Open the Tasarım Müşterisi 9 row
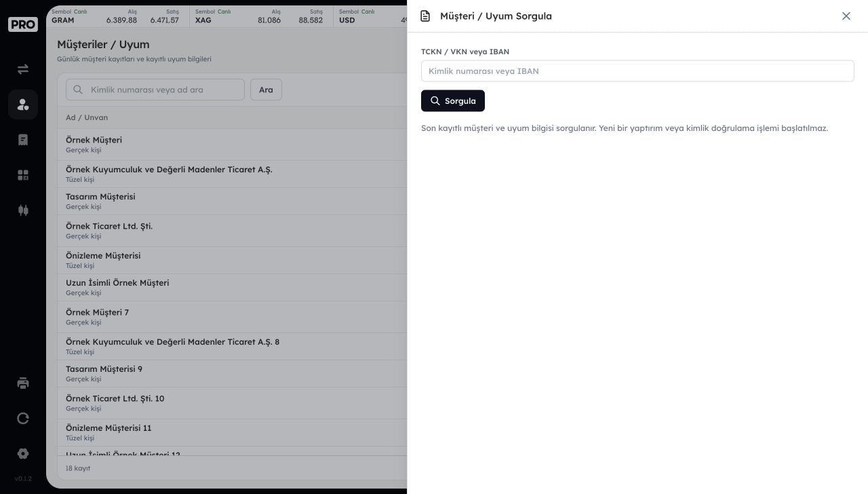Image resolution: width=868 pixels, height=494 pixels. point(232,373)
